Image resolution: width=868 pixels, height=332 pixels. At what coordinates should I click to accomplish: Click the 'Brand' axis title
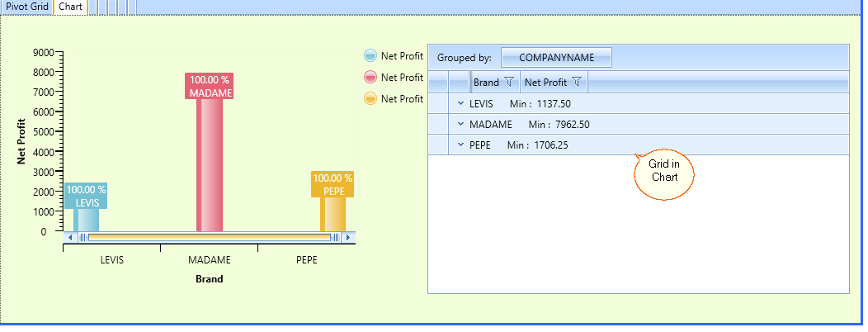[210, 279]
